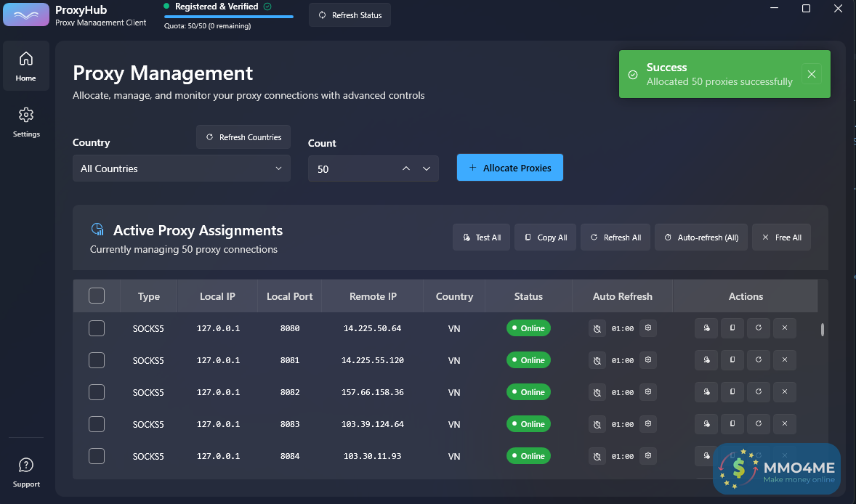Screen dimensions: 856x504
Task: Click the copy icon for port 8080 proxy
Action: pyautogui.click(x=732, y=328)
